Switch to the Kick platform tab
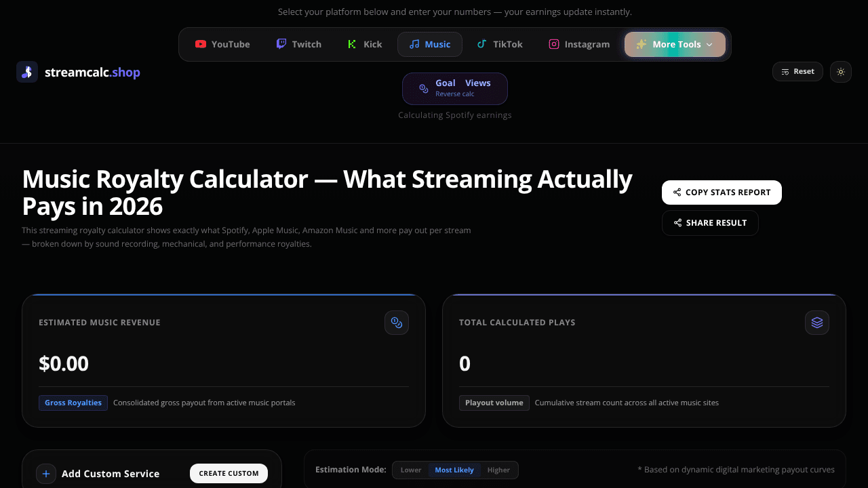Viewport: 868px width, 488px height. tap(365, 44)
